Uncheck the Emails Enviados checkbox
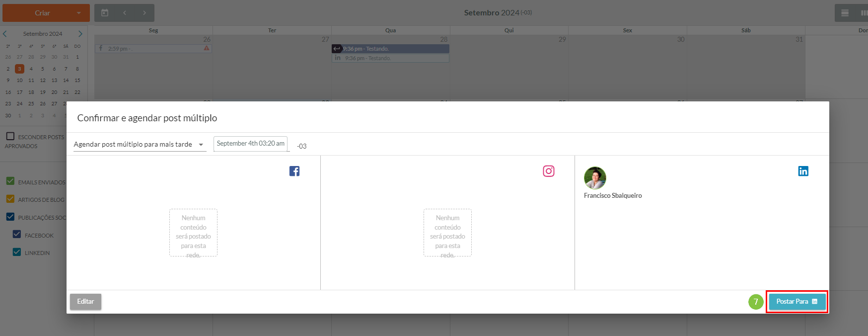The height and width of the screenshot is (336, 868). coord(10,181)
